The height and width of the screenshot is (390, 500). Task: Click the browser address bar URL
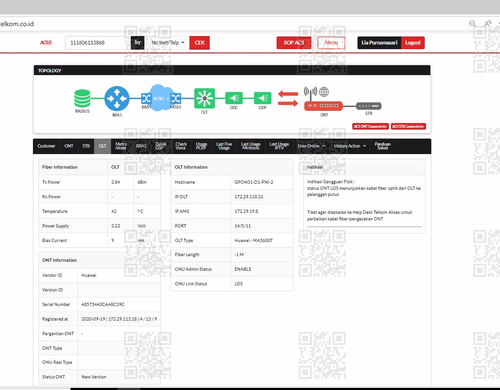(x=17, y=24)
